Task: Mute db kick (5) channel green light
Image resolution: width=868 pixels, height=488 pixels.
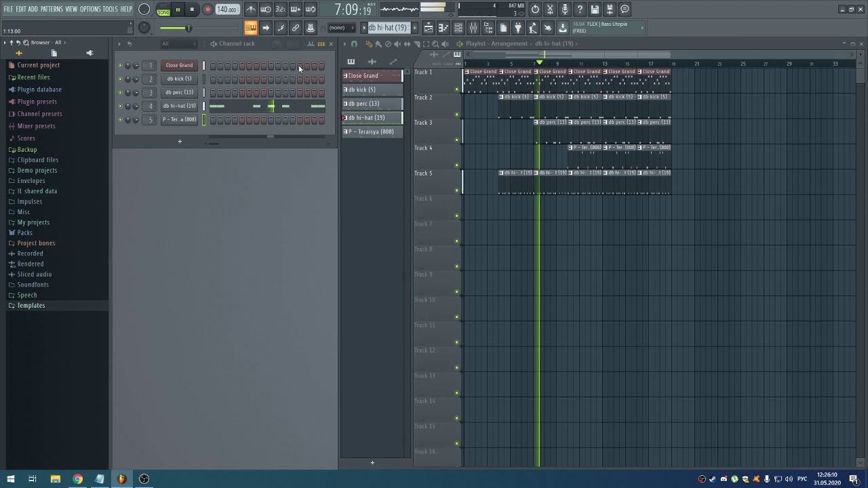Action: tap(120, 79)
